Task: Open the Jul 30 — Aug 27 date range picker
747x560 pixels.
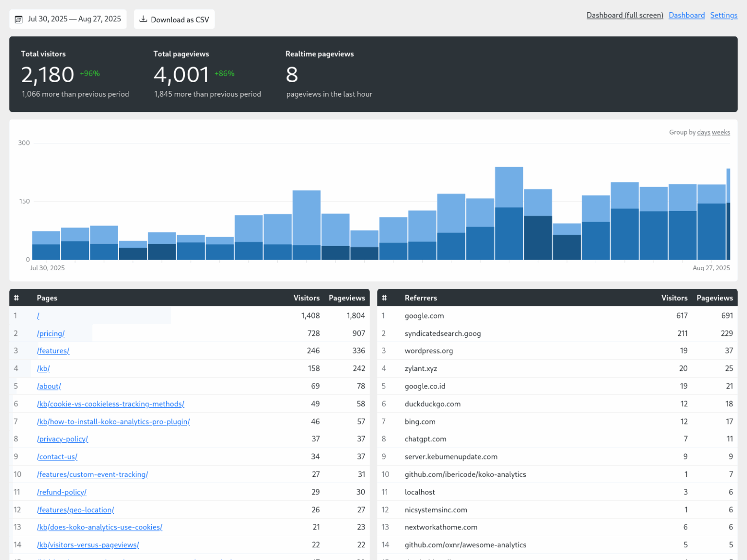Action: pos(68,19)
